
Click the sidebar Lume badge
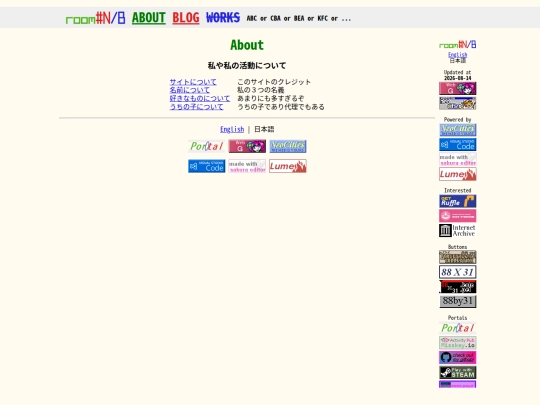coord(458,174)
